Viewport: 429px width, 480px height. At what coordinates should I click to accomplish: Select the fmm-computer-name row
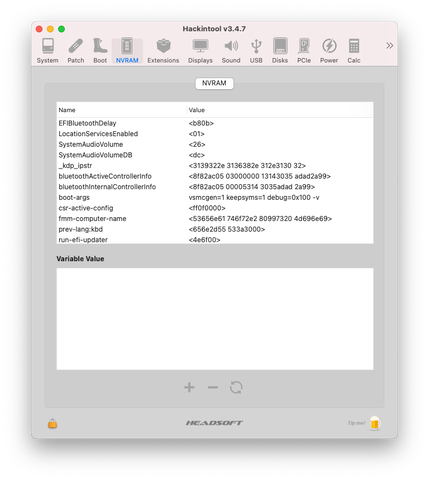pyautogui.click(x=215, y=219)
